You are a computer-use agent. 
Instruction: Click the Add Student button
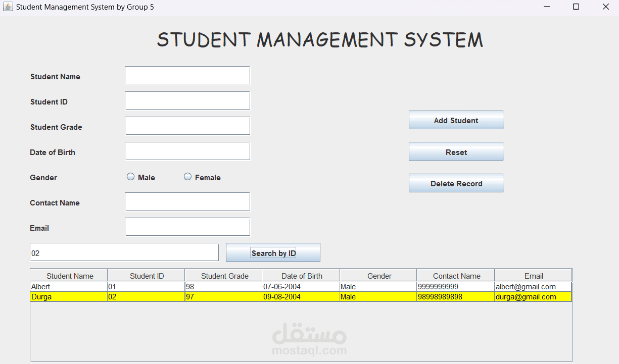coord(455,120)
